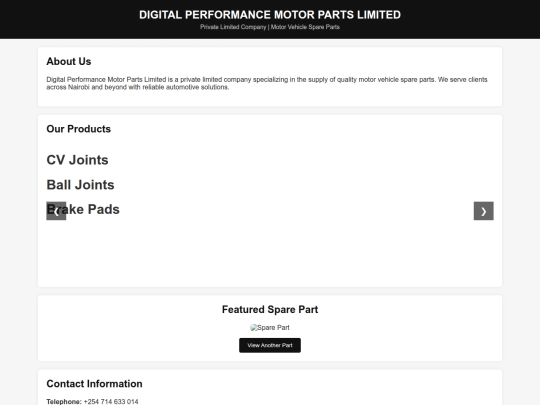The width and height of the screenshot is (540, 405).
Task: Click the Featured Spare Part heading
Action: point(270,309)
